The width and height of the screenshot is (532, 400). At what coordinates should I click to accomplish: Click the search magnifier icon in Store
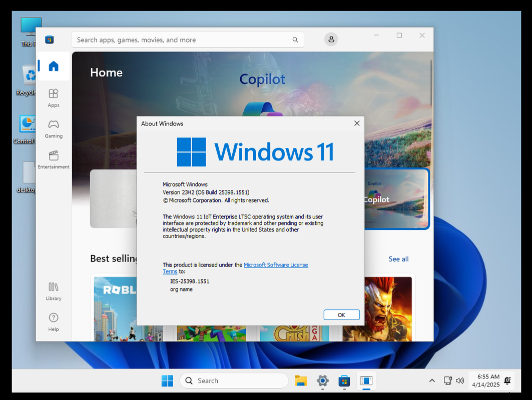295,39
